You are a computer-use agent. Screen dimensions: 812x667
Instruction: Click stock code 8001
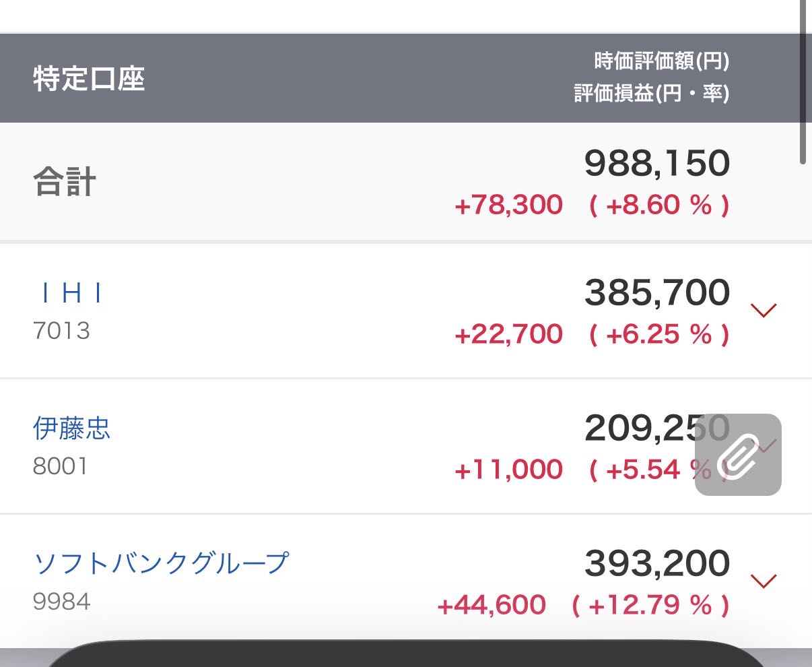61,466
